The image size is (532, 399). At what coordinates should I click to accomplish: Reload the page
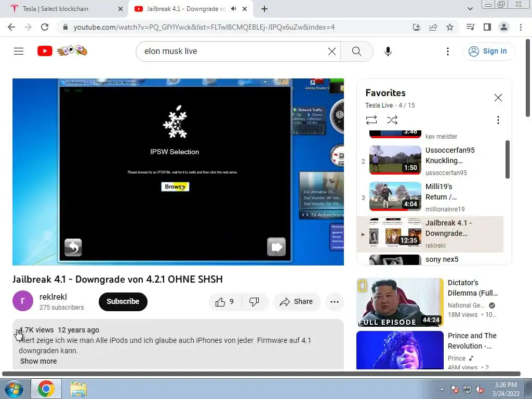(45, 27)
